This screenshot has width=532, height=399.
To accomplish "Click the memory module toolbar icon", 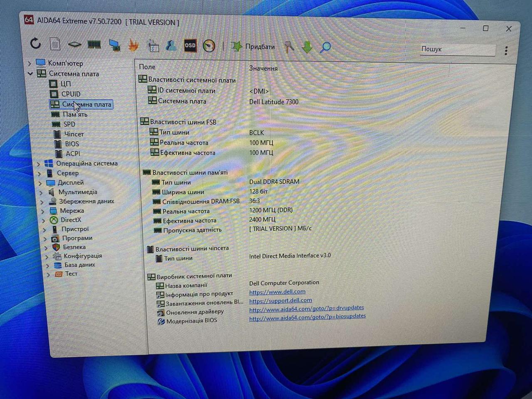I will click(94, 44).
